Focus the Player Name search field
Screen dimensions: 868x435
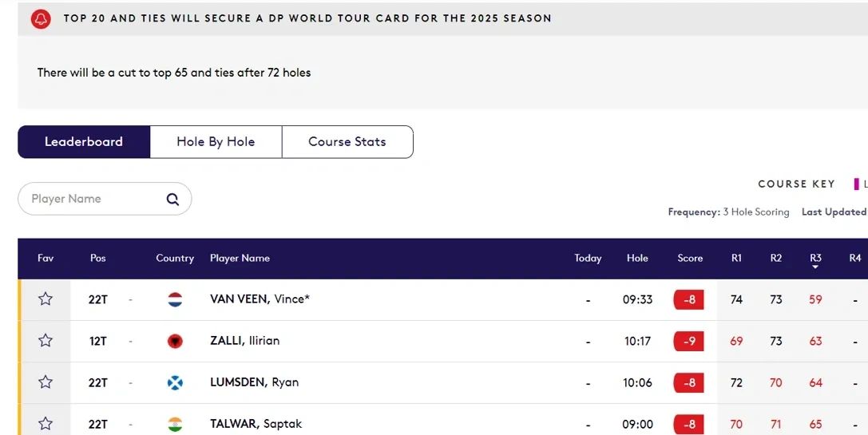[105, 199]
